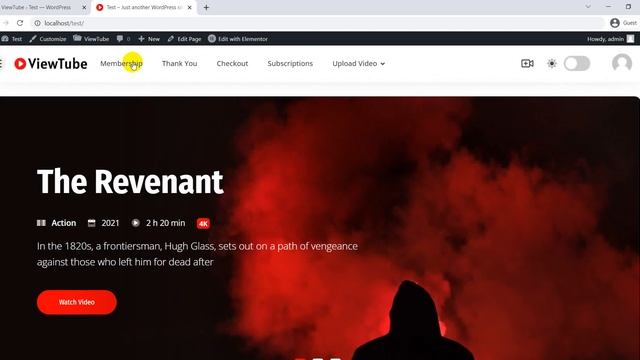Viewport: 640px width, 360px height.
Task: Click the localhost address bar
Action: [x=318, y=23]
